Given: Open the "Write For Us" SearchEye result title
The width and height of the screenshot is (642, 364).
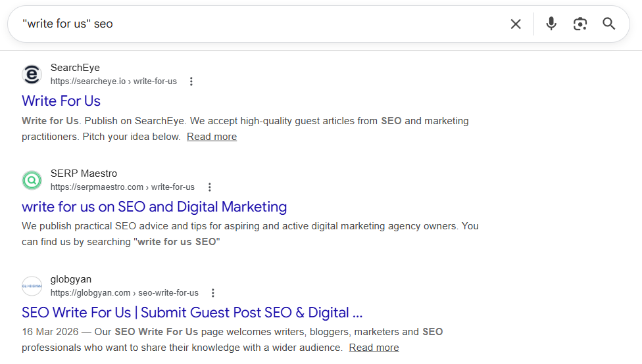Looking at the screenshot, I should pyautogui.click(x=61, y=101).
